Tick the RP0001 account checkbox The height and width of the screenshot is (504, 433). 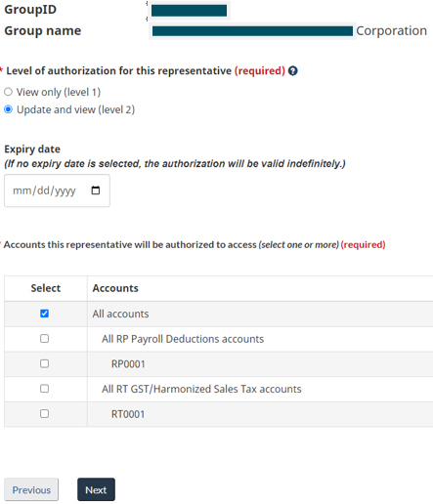point(44,363)
